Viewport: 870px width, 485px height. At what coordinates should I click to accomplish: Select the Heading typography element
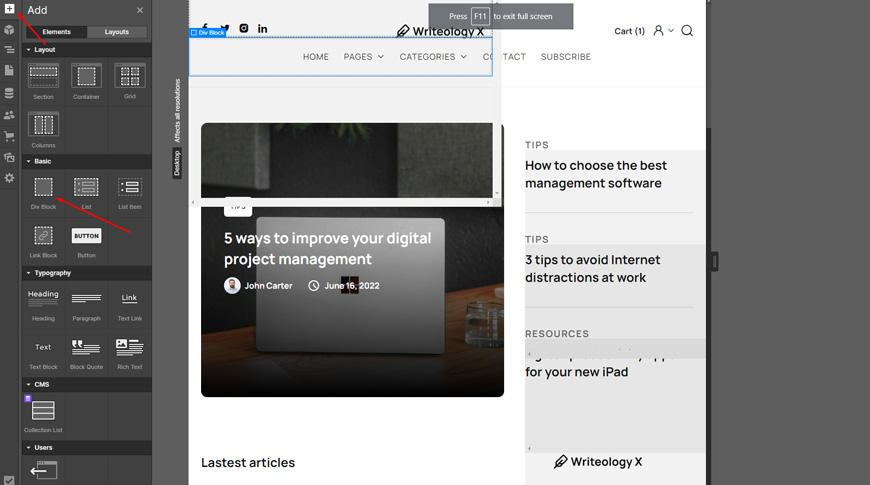[x=43, y=304]
